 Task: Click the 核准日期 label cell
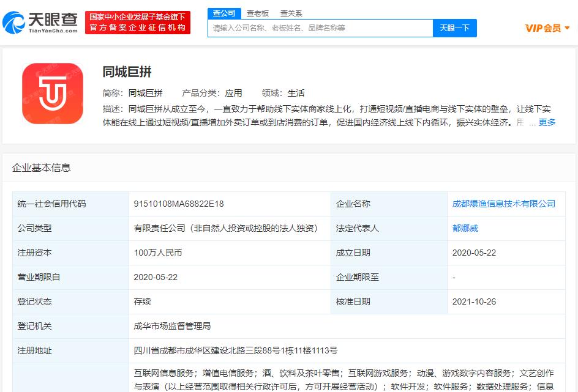pos(389,301)
